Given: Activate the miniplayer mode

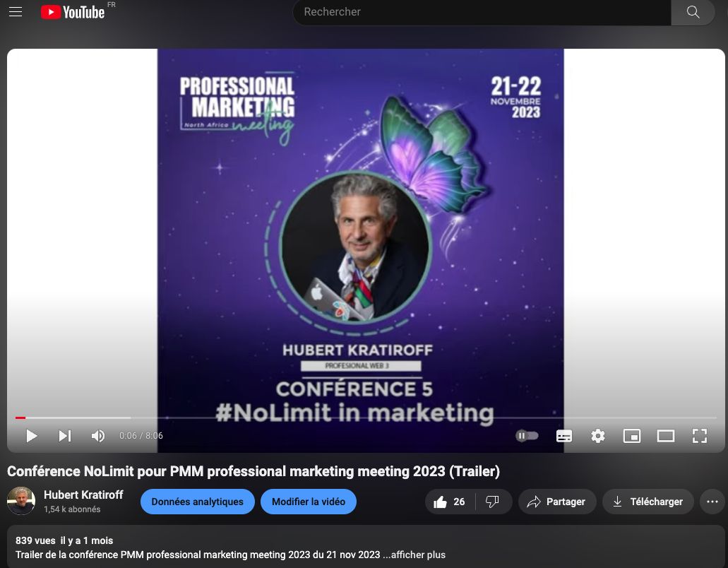Looking at the screenshot, I should (x=632, y=436).
